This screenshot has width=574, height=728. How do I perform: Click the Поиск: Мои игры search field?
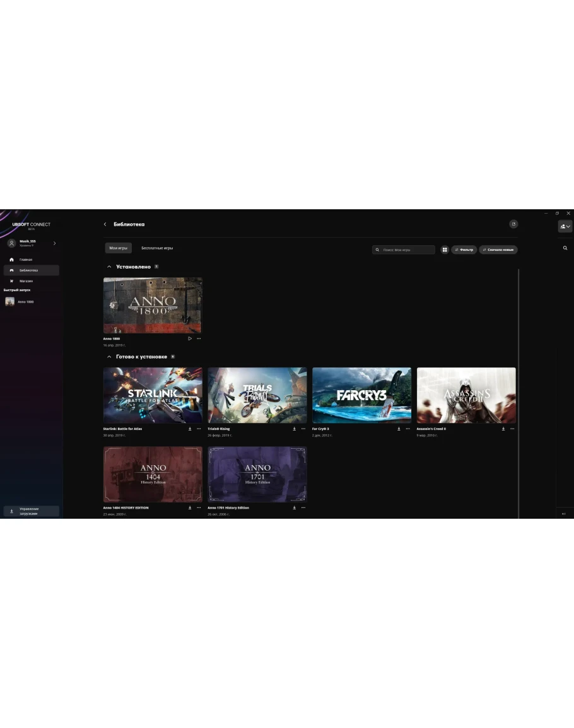[x=404, y=250]
